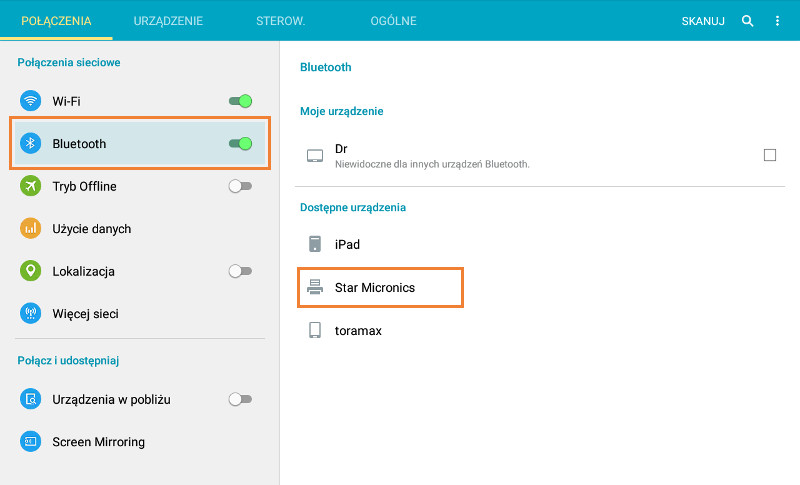This screenshot has width=800, height=485.
Task: Open Użycie danych chart icon
Action: (31, 229)
